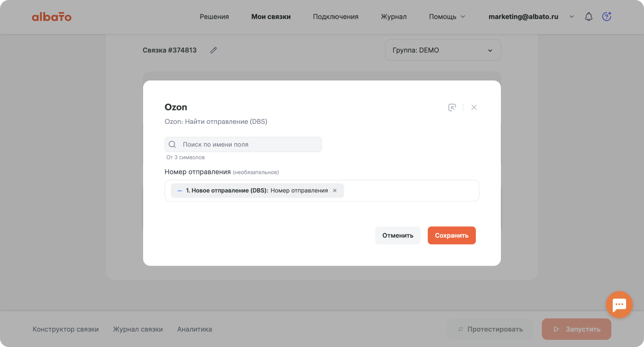Click the Отменить button
The image size is (644, 347).
coord(398,235)
